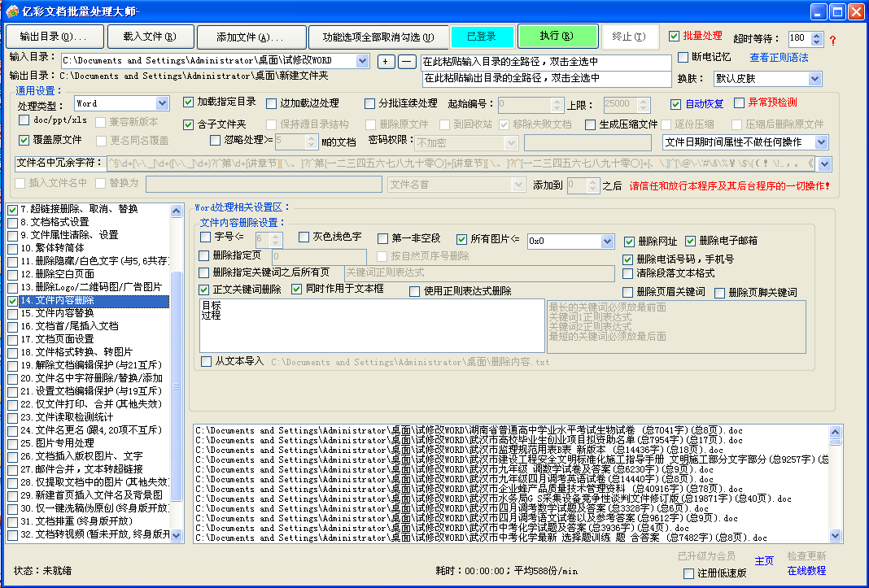Check the 删除网址 checkbox
Viewport: 869px width, 588px height.
pos(629,241)
